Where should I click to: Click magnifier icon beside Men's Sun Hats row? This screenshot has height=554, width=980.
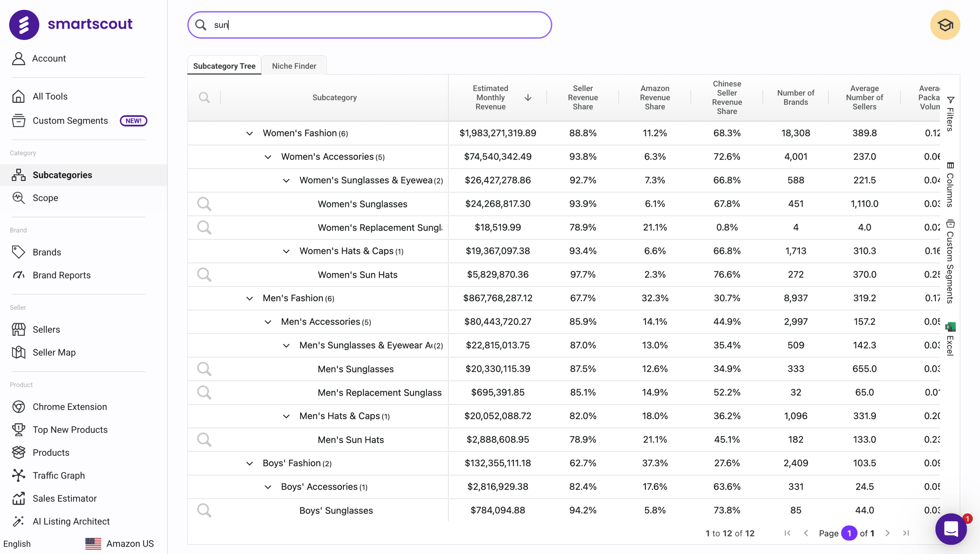[x=204, y=440]
